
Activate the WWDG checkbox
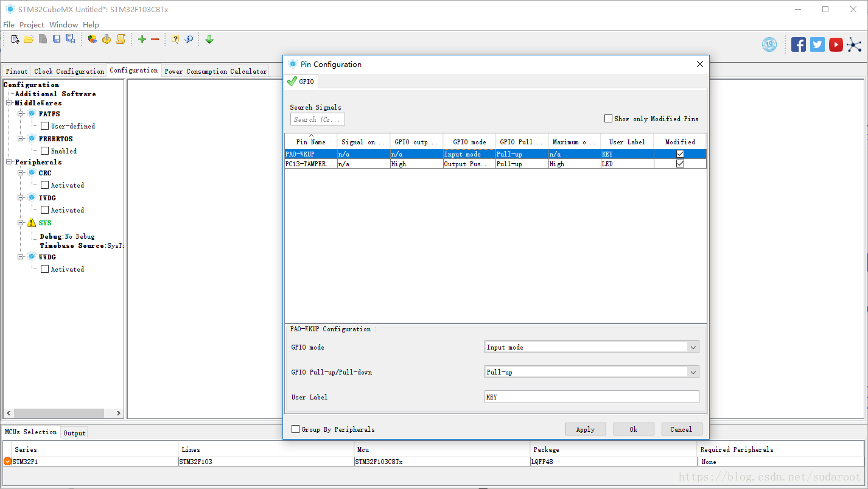tap(44, 269)
